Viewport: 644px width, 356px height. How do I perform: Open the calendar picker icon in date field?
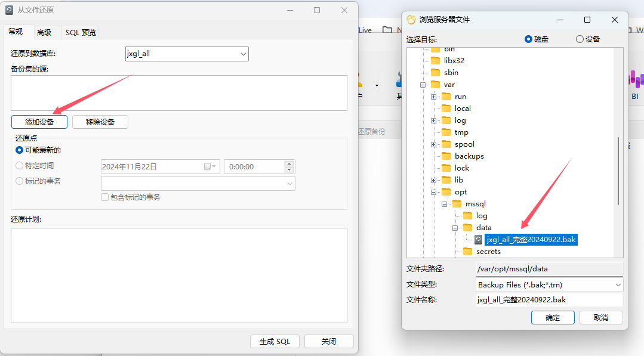coord(210,166)
